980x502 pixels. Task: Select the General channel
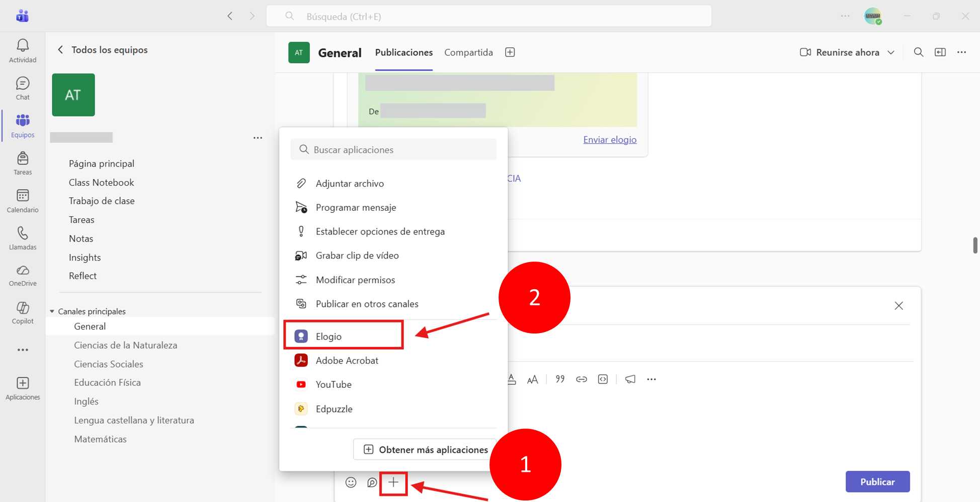pyautogui.click(x=160, y=326)
